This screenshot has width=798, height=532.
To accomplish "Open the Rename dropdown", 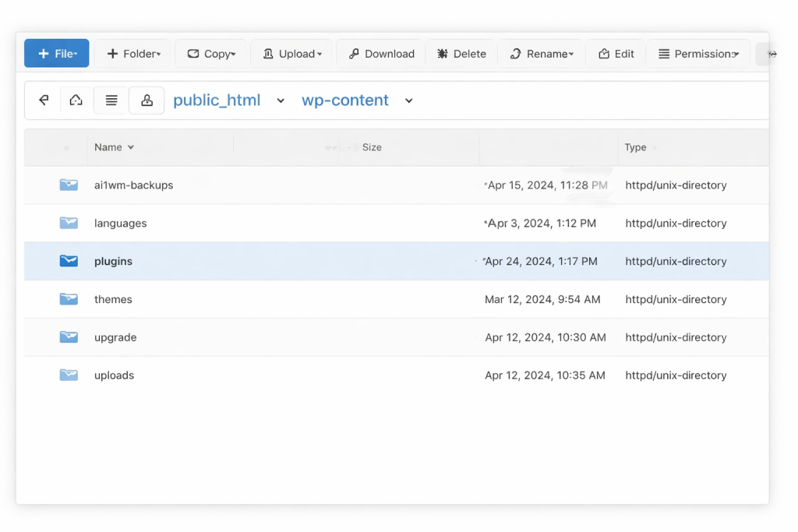I will 541,54.
